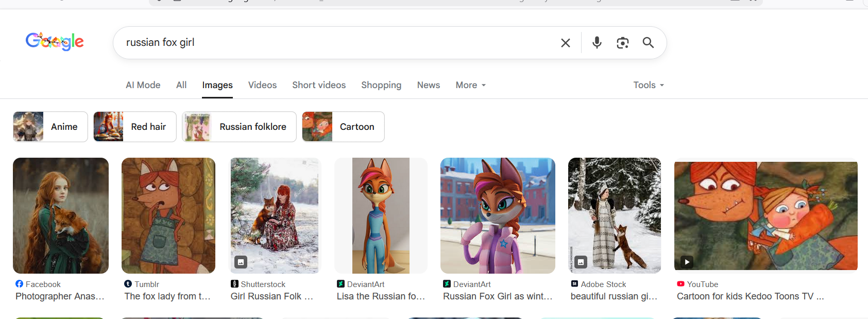Click image badge on Shutterstock thumbnail
The height and width of the screenshot is (319, 868).
(x=241, y=262)
